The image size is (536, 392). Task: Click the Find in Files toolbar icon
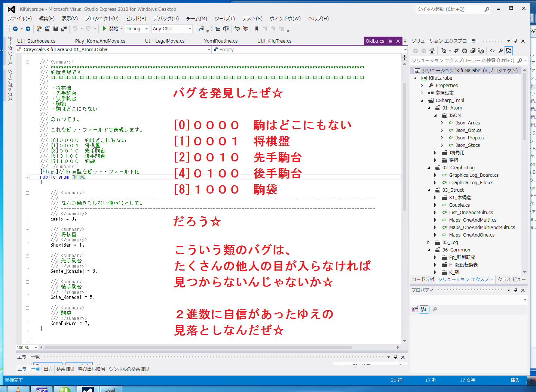pyautogui.click(x=201, y=29)
